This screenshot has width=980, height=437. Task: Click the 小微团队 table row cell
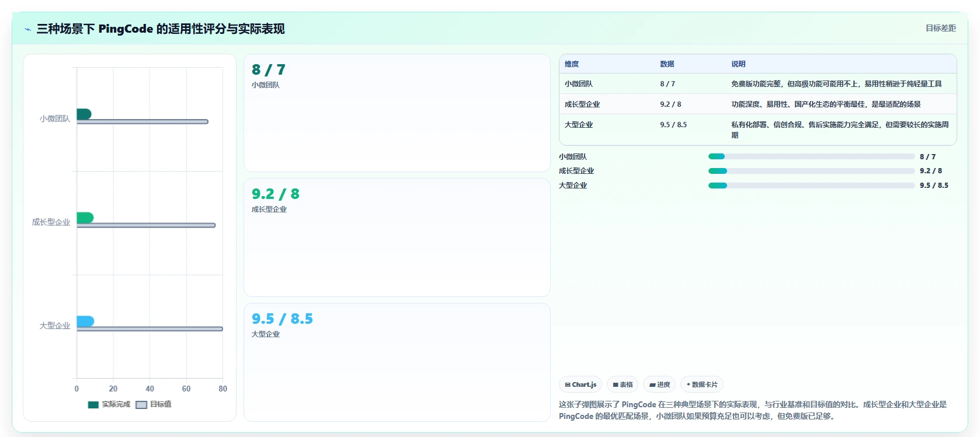click(579, 84)
